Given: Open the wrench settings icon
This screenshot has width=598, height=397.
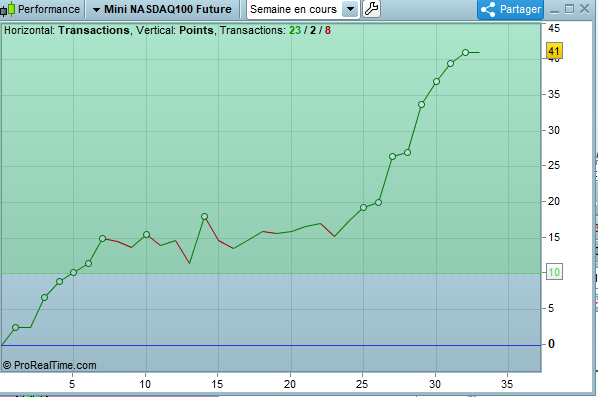Looking at the screenshot, I should point(371,9).
